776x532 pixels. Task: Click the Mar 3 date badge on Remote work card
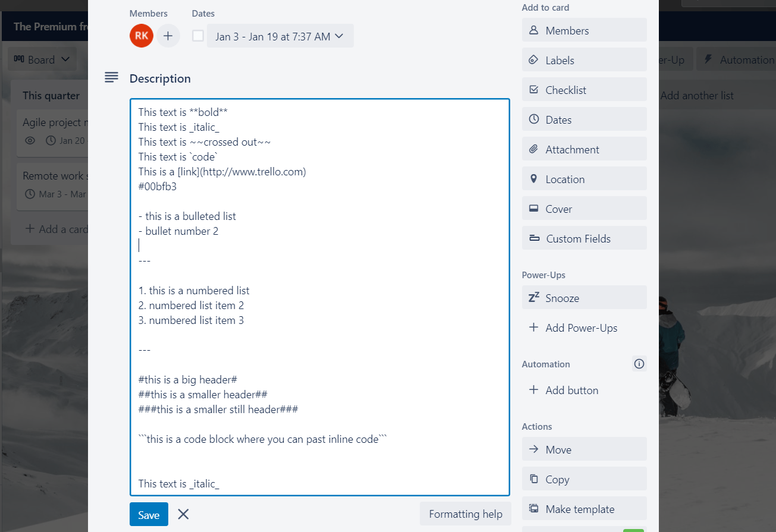coord(56,194)
